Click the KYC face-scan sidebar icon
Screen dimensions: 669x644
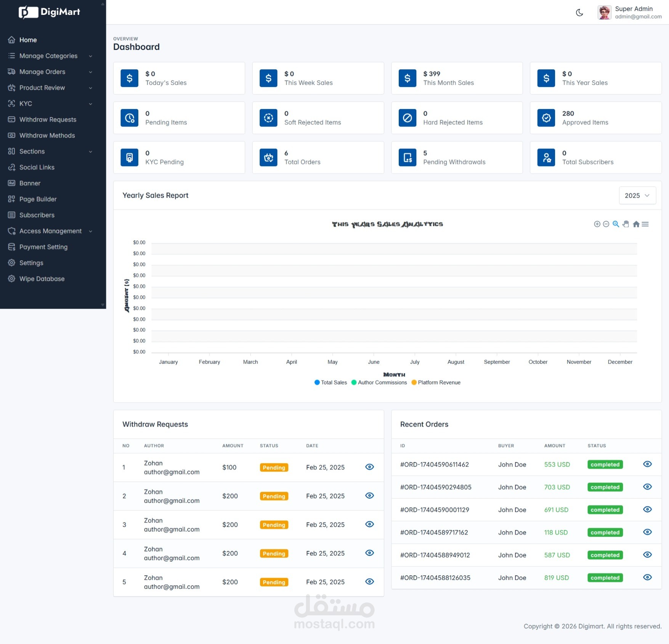coord(11,104)
